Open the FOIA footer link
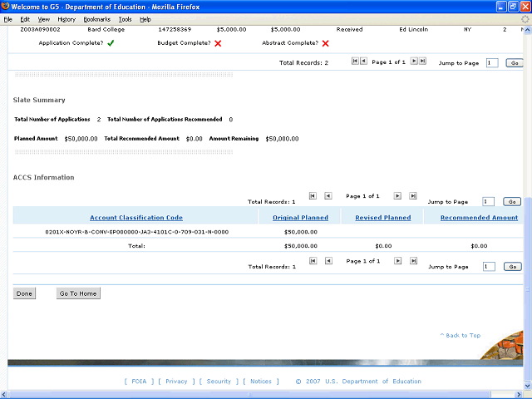 point(139,382)
